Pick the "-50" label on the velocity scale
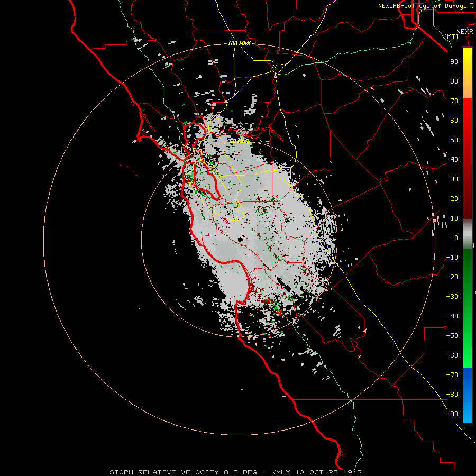Image resolution: width=476 pixels, height=476 pixels. tap(452, 336)
